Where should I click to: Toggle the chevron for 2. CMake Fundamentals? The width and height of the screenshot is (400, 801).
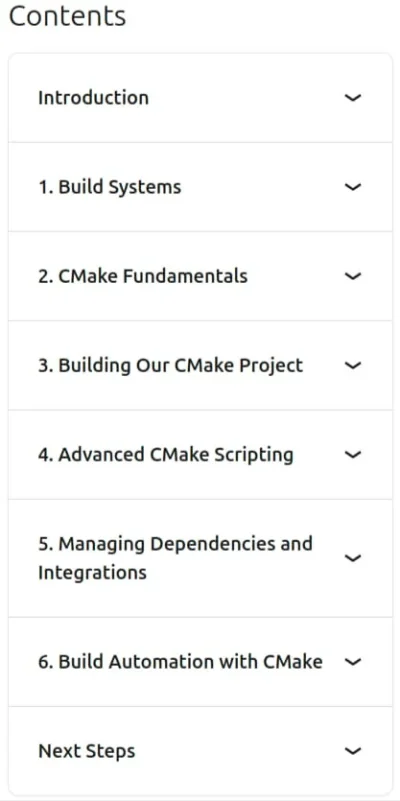click(x=352, y=276)
